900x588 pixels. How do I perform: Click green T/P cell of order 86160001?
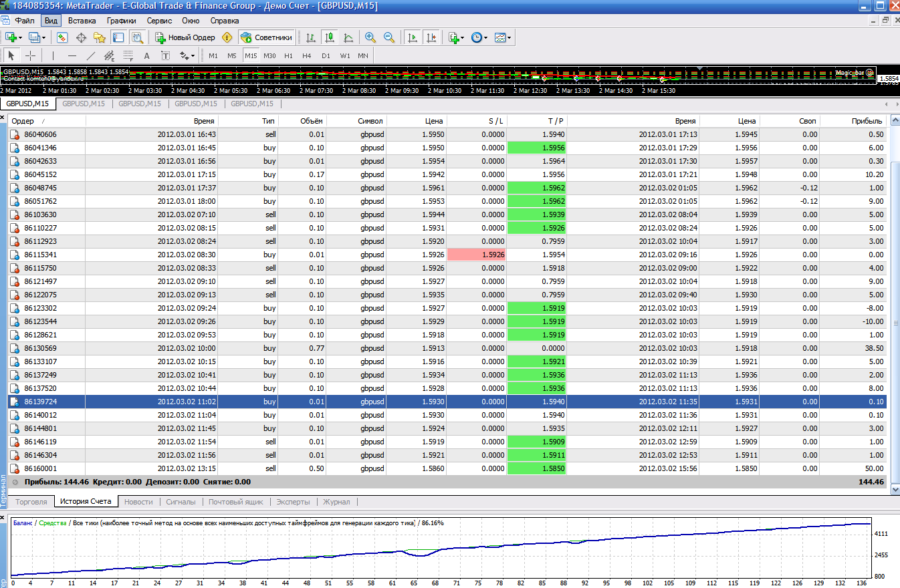(537, 468)
